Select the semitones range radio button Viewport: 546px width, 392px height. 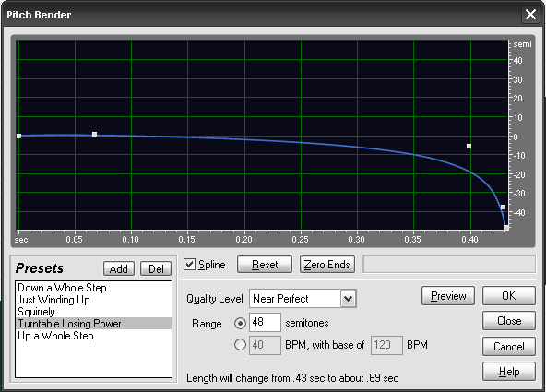[x=240, y=324]
